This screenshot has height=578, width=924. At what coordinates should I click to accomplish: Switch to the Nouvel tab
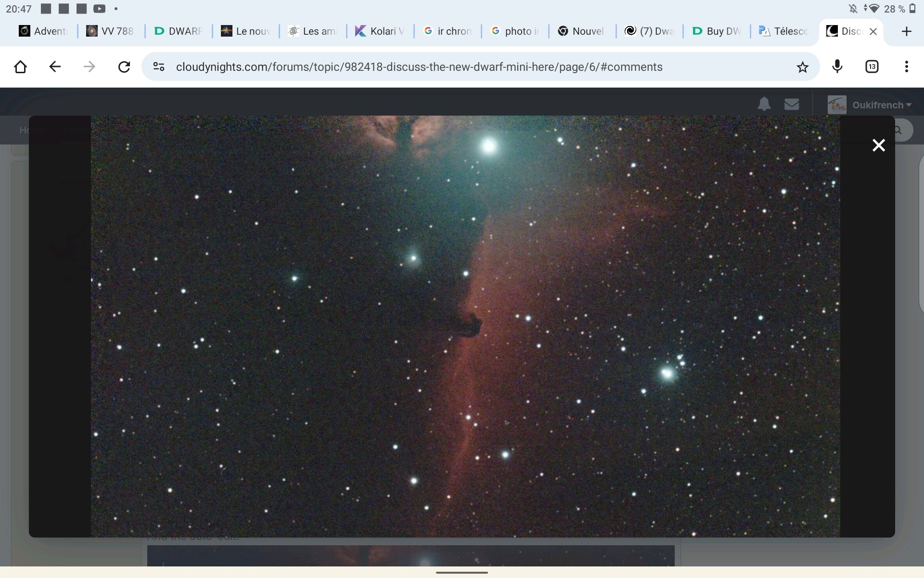pos(581,31)
